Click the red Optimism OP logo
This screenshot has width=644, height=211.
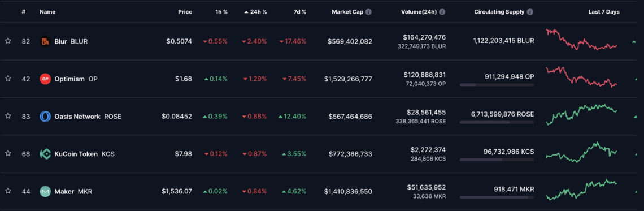[x=45, y=79]
